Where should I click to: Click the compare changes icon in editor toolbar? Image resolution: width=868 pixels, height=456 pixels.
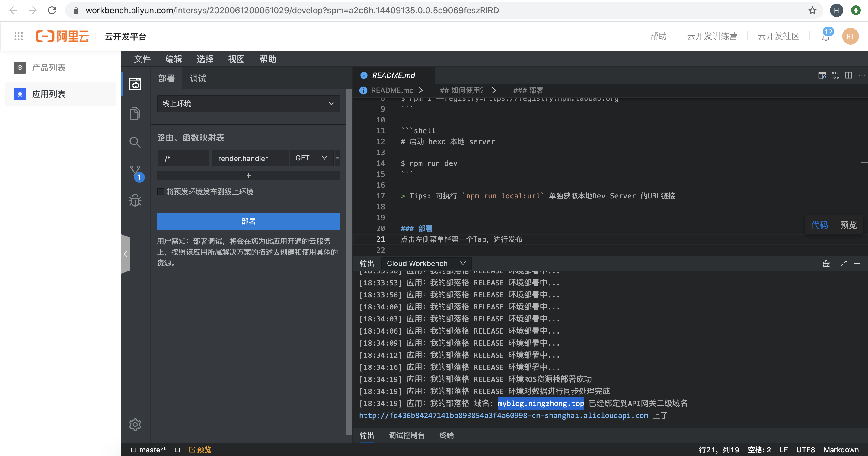[x=835, y=75]
